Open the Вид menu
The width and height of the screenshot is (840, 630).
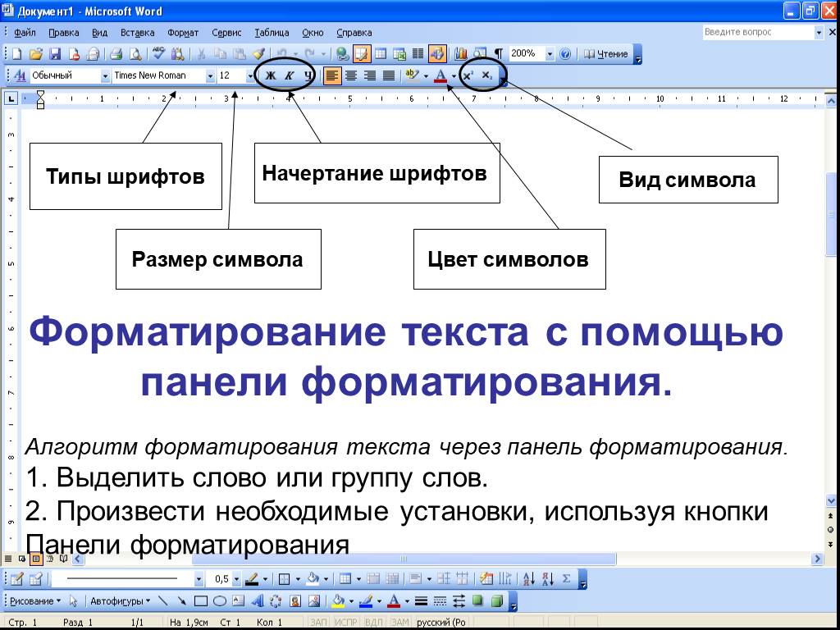click(99, 33)
